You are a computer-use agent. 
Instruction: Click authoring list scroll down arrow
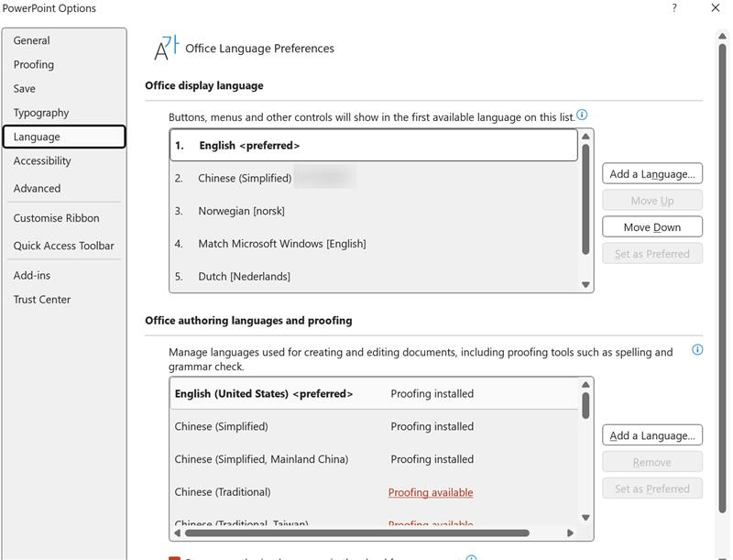[585, 518]
